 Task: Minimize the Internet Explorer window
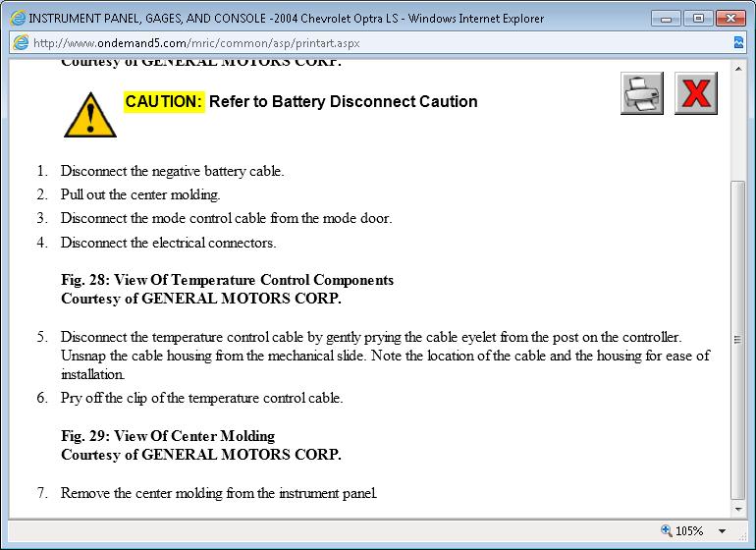(667, 19)
